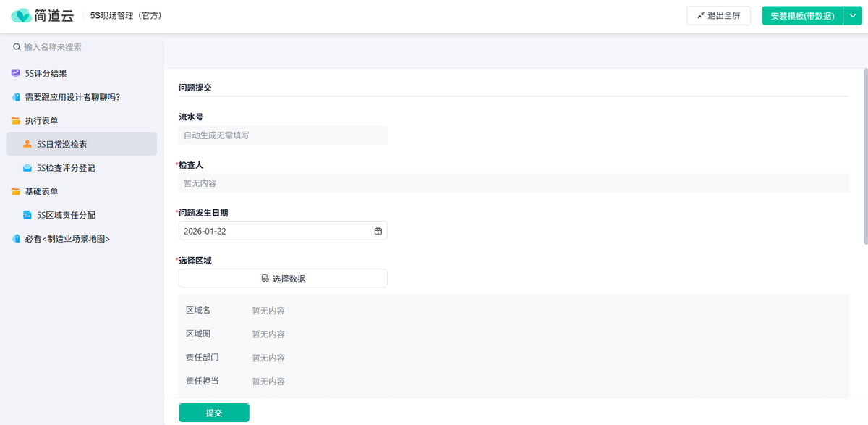Viewport: 868px width, 425px height.
Task: Click the 问题发生日期 date input field
Action: point(275,231)
